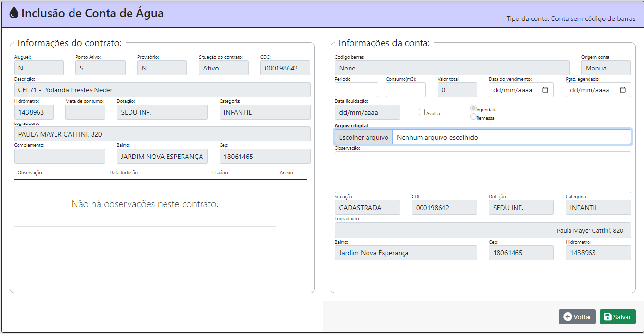The image size is (644, 334).
Task: Click the 'Usuário' column header
Action: point(220,173)
